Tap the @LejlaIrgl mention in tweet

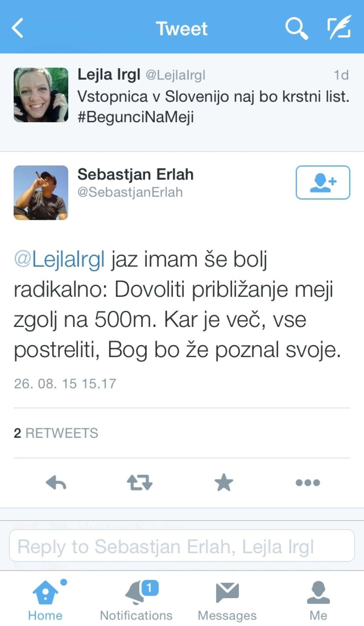(59, 260)
